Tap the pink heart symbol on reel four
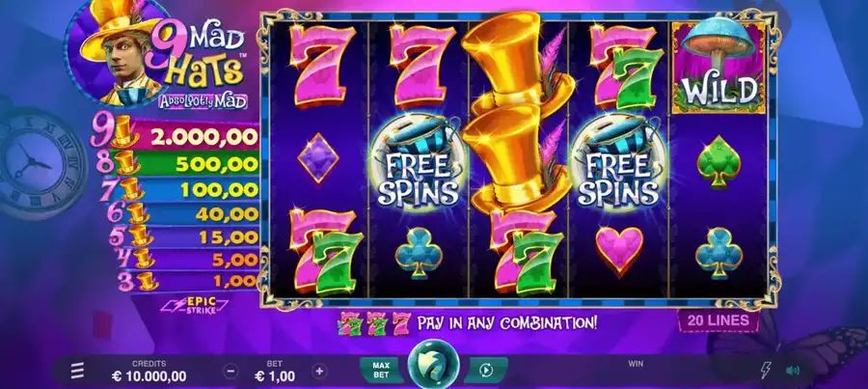The height and width of the screenshot is (389, 868). tap(619, 250)
